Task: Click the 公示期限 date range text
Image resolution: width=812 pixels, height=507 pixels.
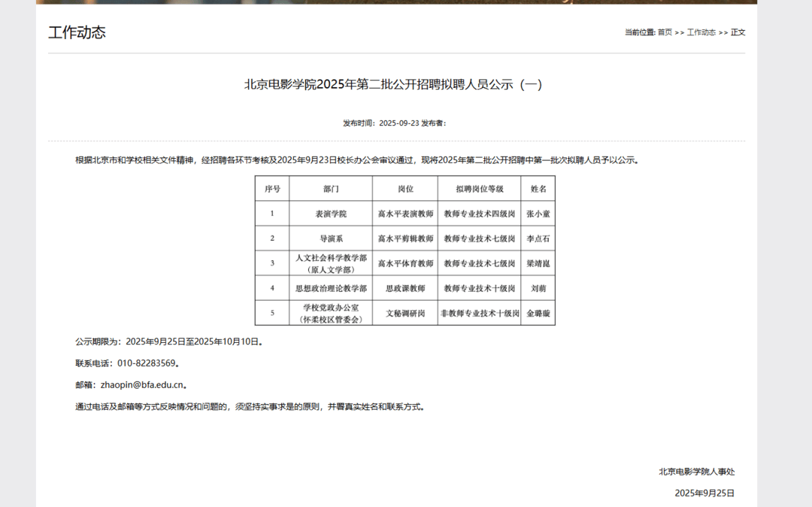Action: click(x=168, y=341)
